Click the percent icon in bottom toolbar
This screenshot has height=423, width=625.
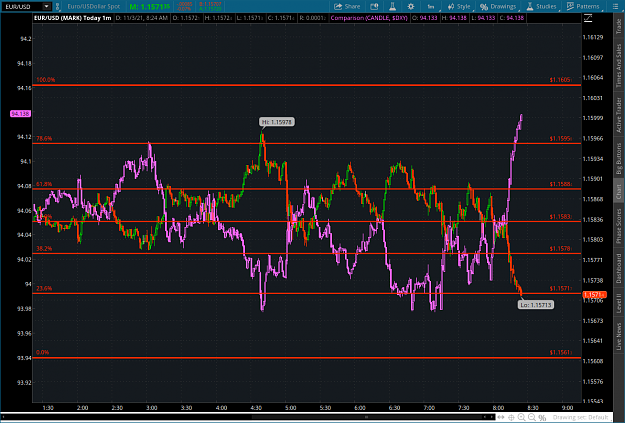[x=542, y=417]
